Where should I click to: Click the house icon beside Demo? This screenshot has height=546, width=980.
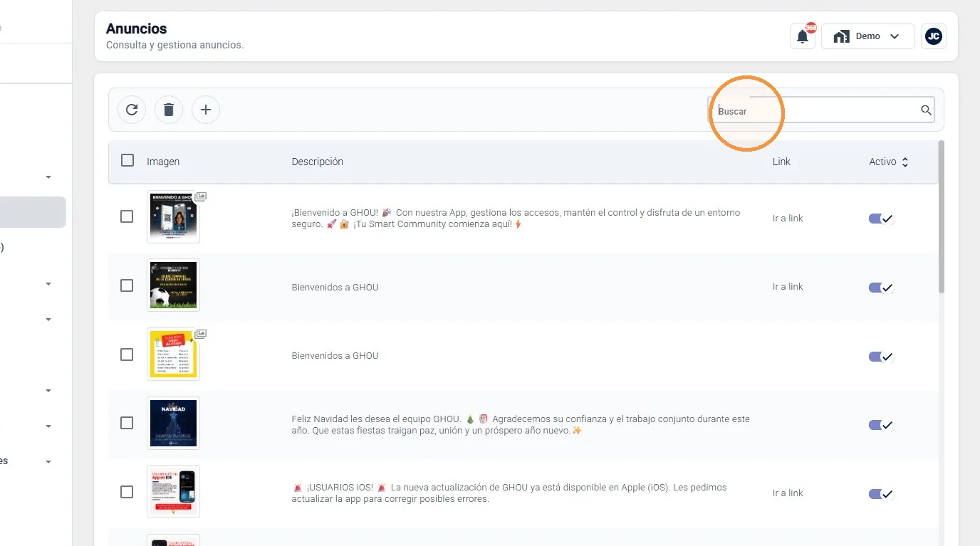coord(842,36)
